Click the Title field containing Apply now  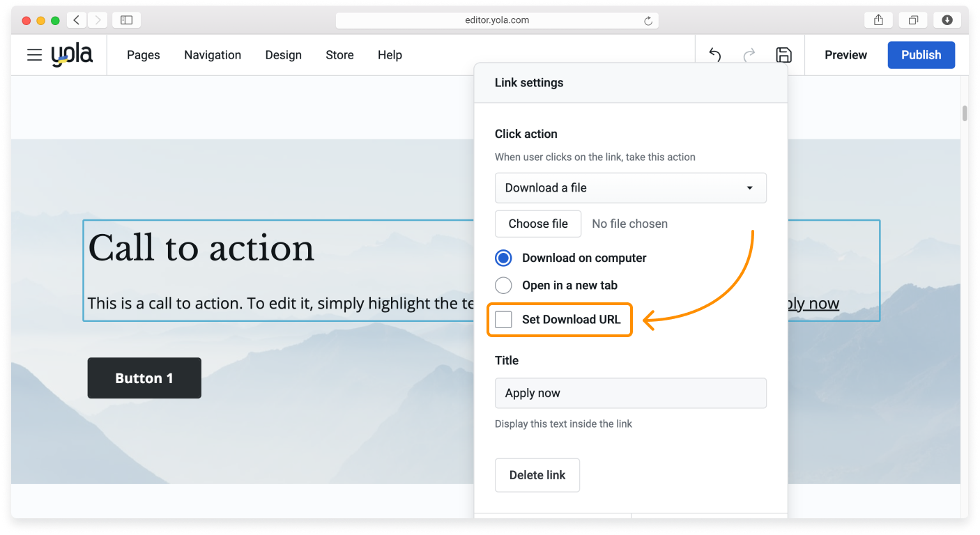click(x=630, y=393)
